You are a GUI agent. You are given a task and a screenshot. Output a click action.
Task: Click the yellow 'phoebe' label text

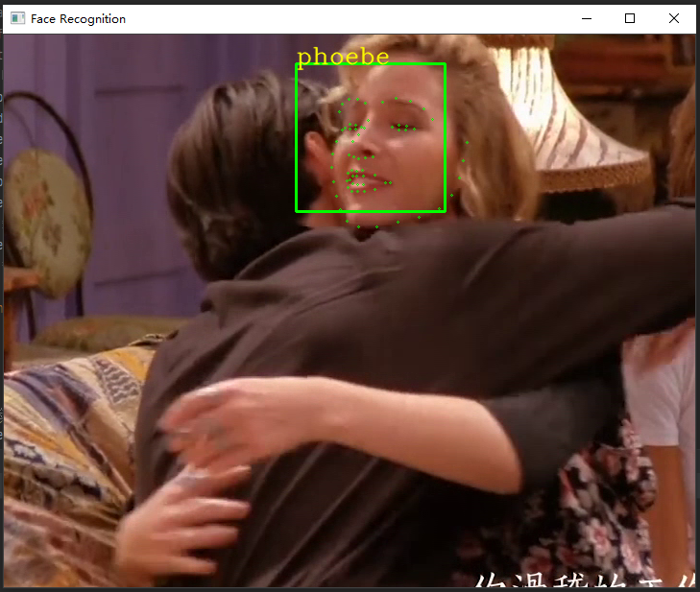click(x=343, y=58)
